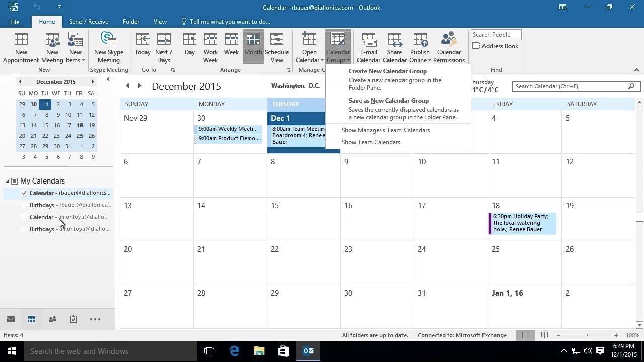Click the E-mail Calendar icon

click(x=368, y=48)
